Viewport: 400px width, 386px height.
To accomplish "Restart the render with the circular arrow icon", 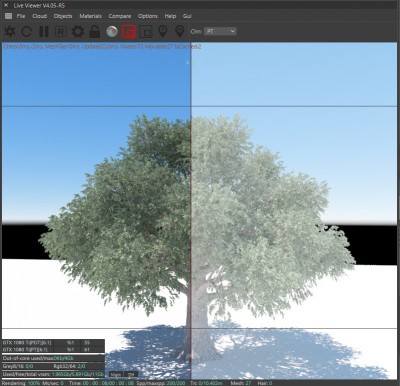I will click(x=27, y=31).
